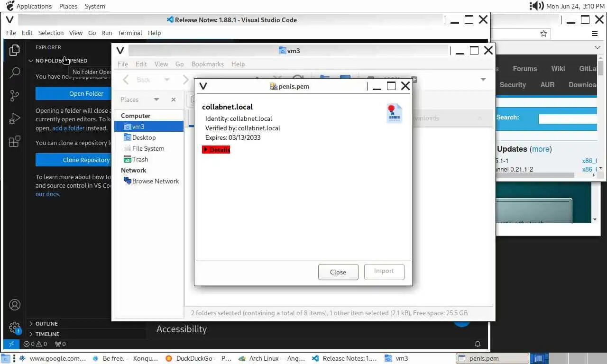
Task: Open the Places menu in the top panel
Action: (68, 6)
